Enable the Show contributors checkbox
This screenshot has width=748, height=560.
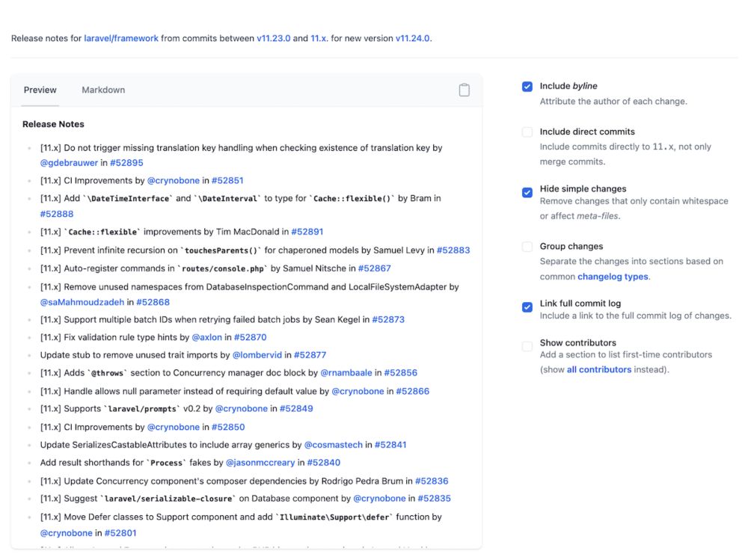tap(527, 346)
